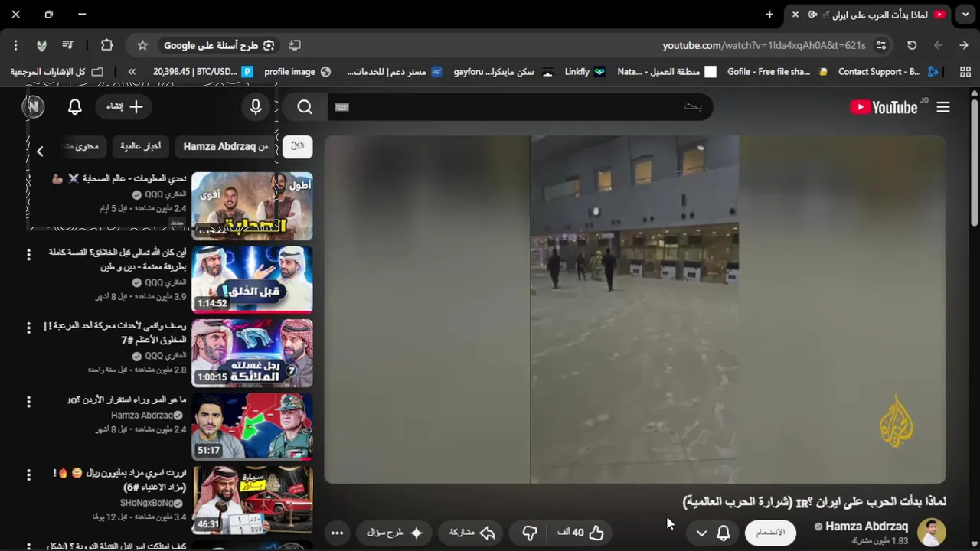
Task: Open YouTube notifications bell at top
Action: (x=74, y=107)
